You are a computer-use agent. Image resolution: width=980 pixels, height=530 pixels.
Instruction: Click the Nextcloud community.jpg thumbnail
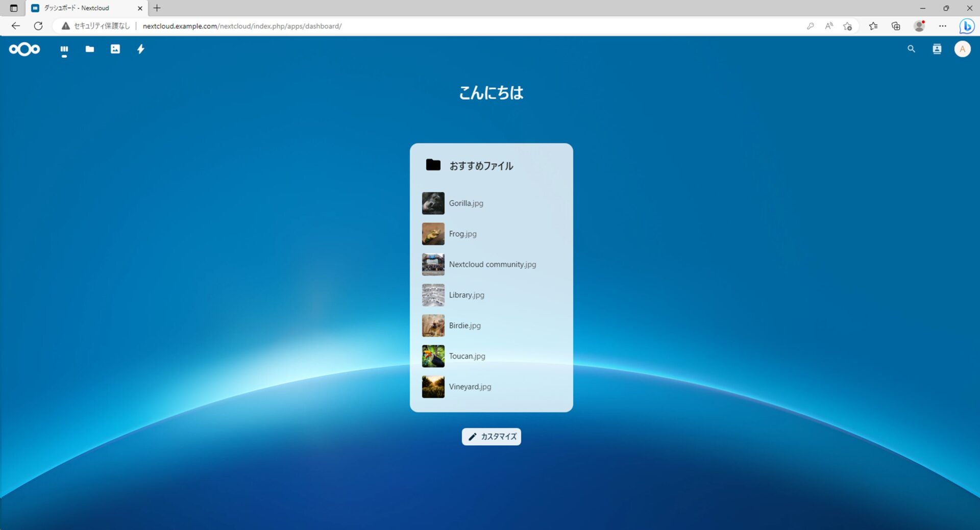[x=433, y=264]
